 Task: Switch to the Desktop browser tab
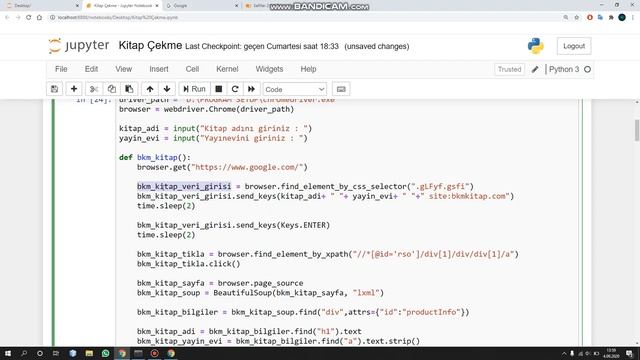41,6
